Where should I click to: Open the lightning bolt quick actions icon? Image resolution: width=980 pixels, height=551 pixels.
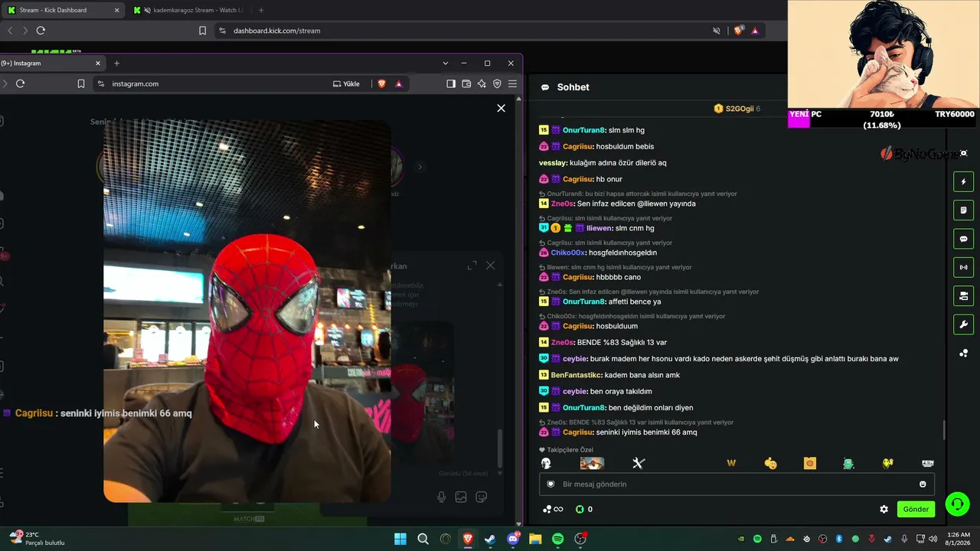tap(963, 181)
